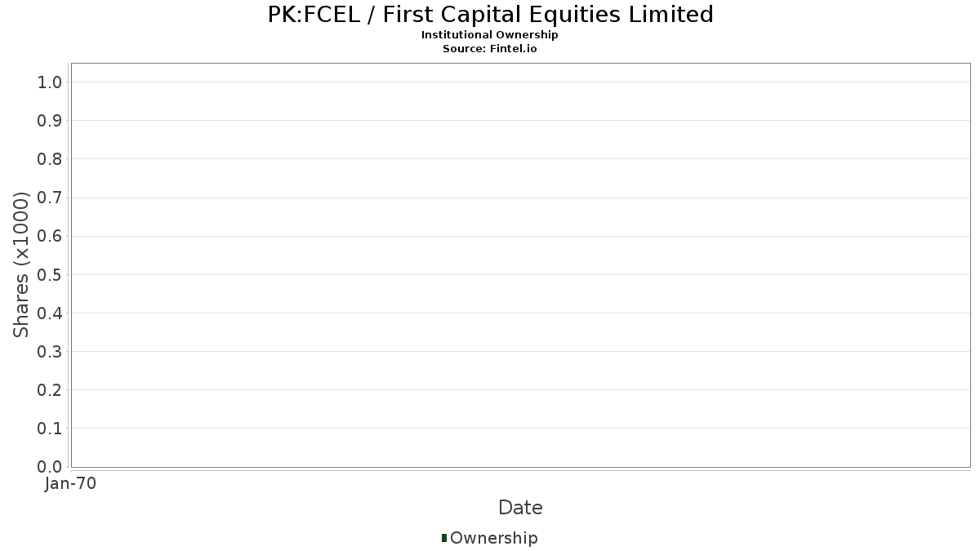Click inside the empty chart plot area
Viewport: 980px width, 551px height.
tap(520, 265)
